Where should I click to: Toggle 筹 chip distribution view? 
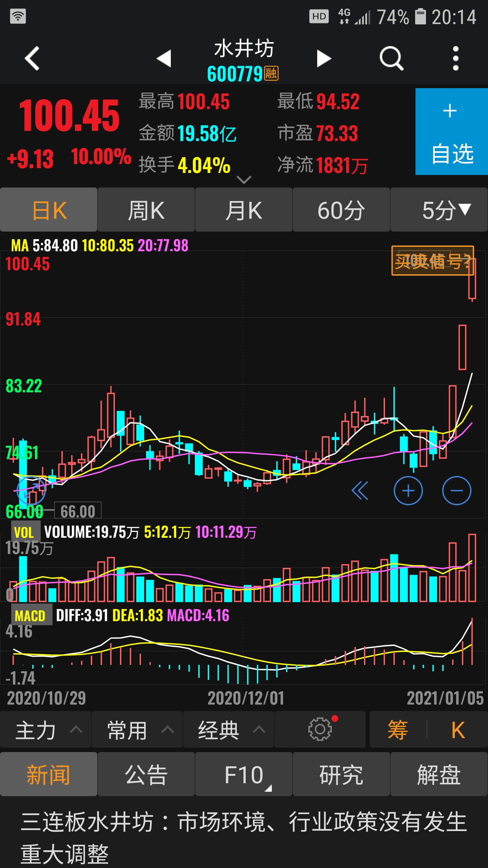click(398, 730)
